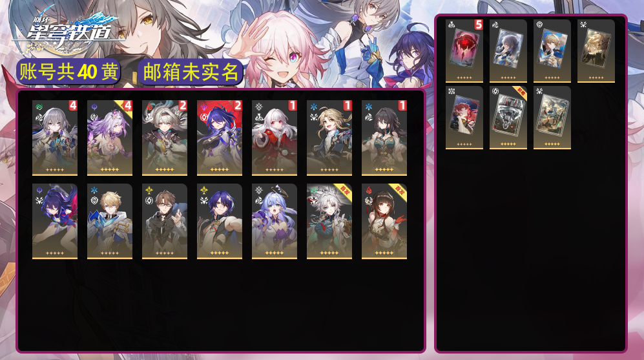Select the purple-haired quantum card with yellow corner
This screenshot has height=360, width=644.
point(110,138)
